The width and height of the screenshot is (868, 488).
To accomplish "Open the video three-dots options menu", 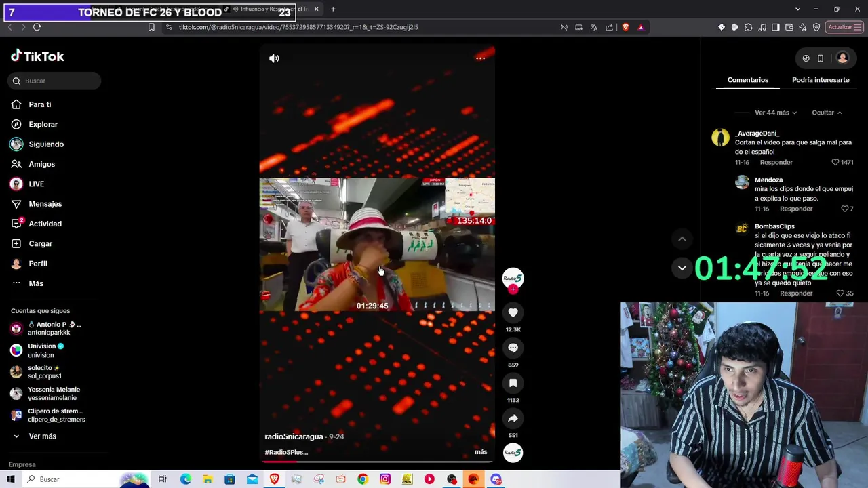I will [x=480, y=58].
